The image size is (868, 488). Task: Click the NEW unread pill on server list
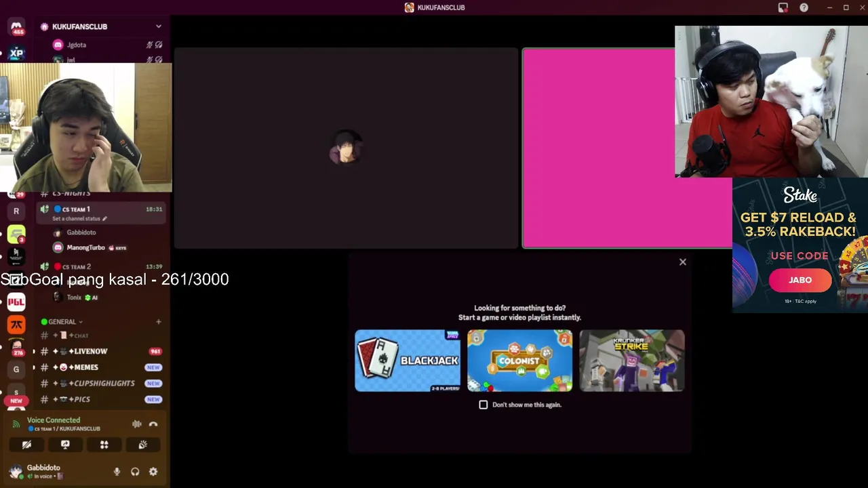16,401
